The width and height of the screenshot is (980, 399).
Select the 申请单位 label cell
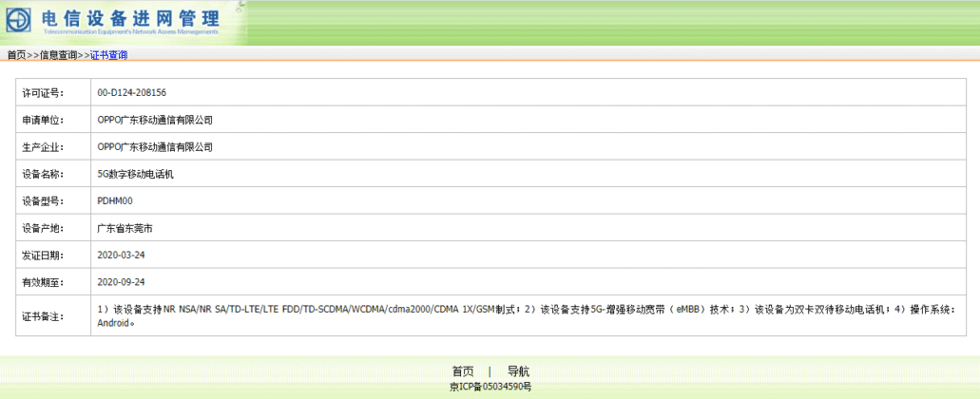[x=53, y=120]
